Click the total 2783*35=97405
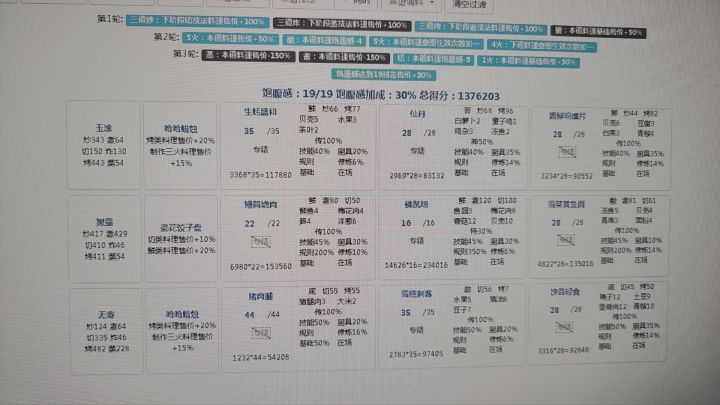The height and width of the screenshot is (405, 720). [416, 354]
